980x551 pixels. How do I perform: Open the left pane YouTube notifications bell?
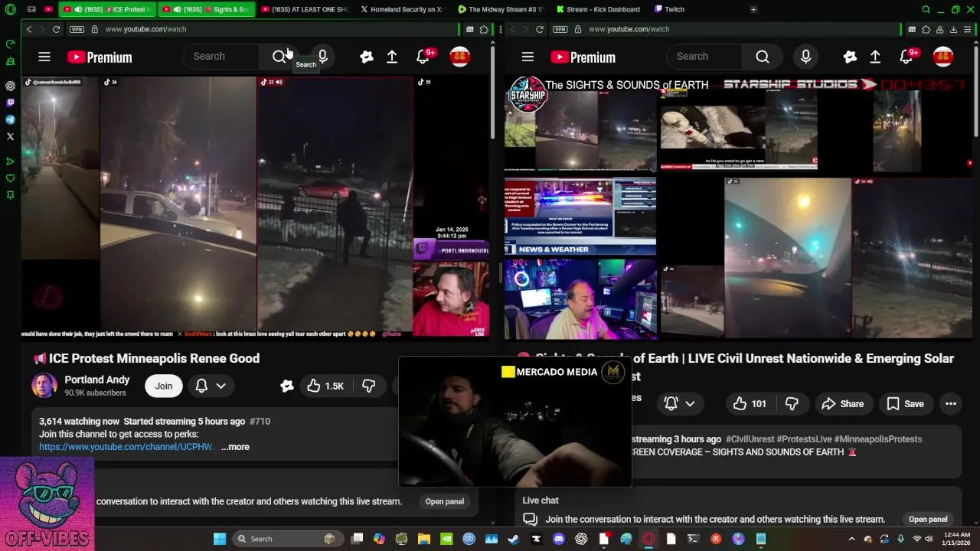tap(423, 57)
